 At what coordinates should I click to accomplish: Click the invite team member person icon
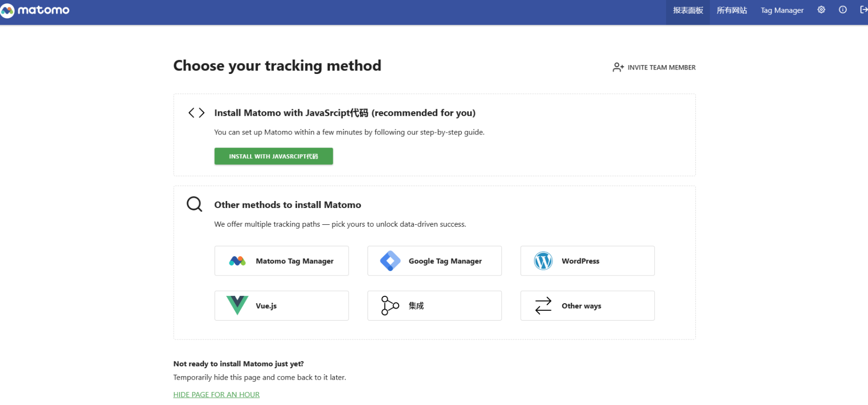point(618,67)
